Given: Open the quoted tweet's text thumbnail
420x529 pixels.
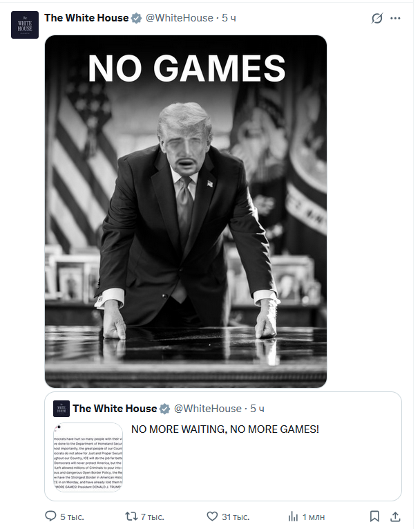Looking at the screenshot, I should click(88, 457).
